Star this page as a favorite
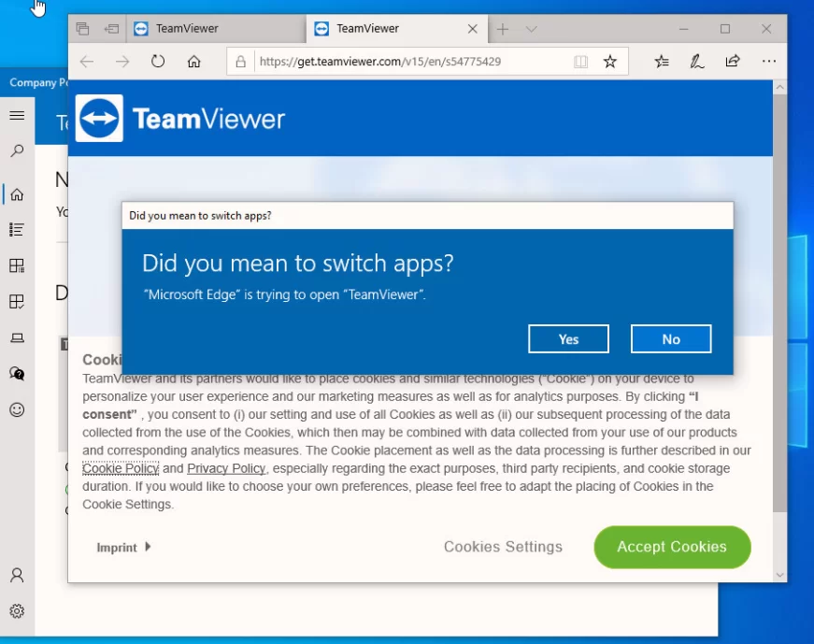814x644 pixels. 610,61
